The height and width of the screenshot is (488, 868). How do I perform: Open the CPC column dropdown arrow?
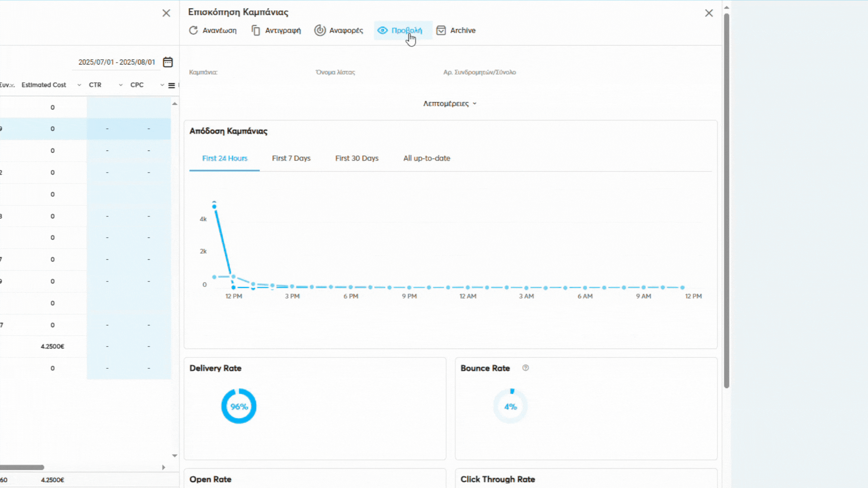(162, 85)
